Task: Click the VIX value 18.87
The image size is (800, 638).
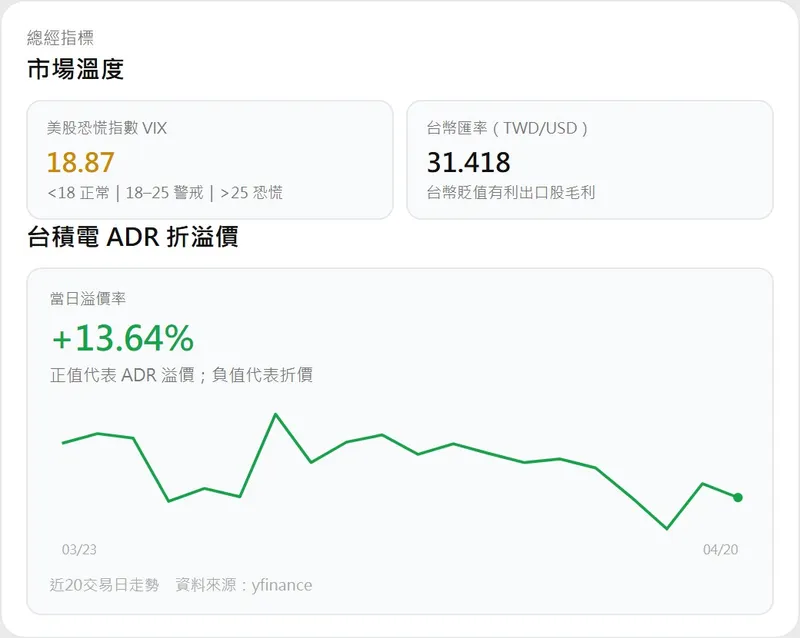Action: click(81, 162)
